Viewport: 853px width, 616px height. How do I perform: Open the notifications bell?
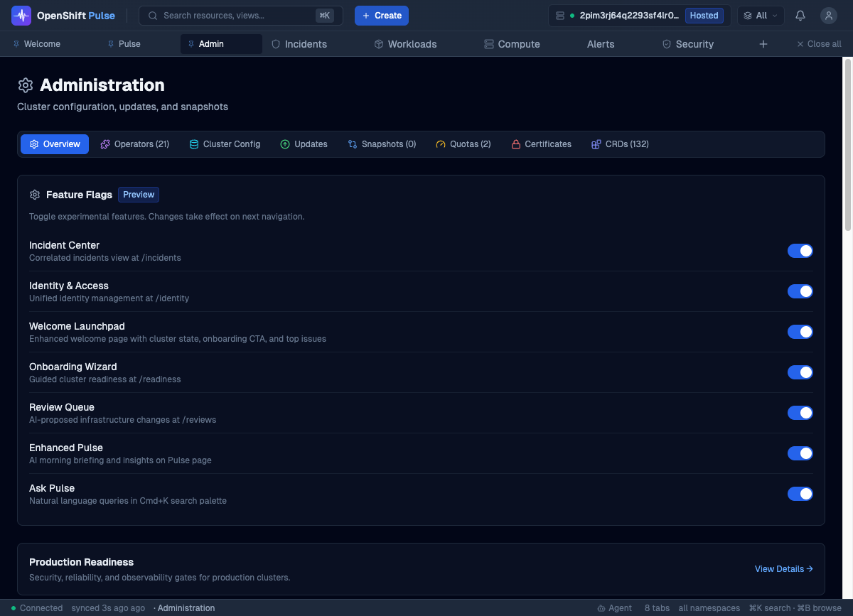[800, 16]
